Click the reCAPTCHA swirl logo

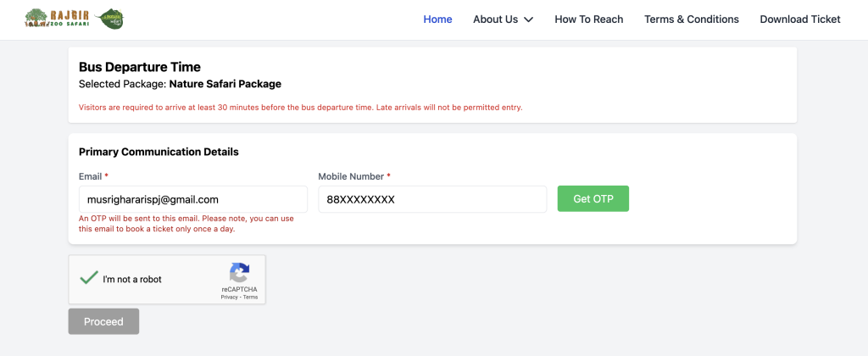pyautogui.click(x=239, y=273)
